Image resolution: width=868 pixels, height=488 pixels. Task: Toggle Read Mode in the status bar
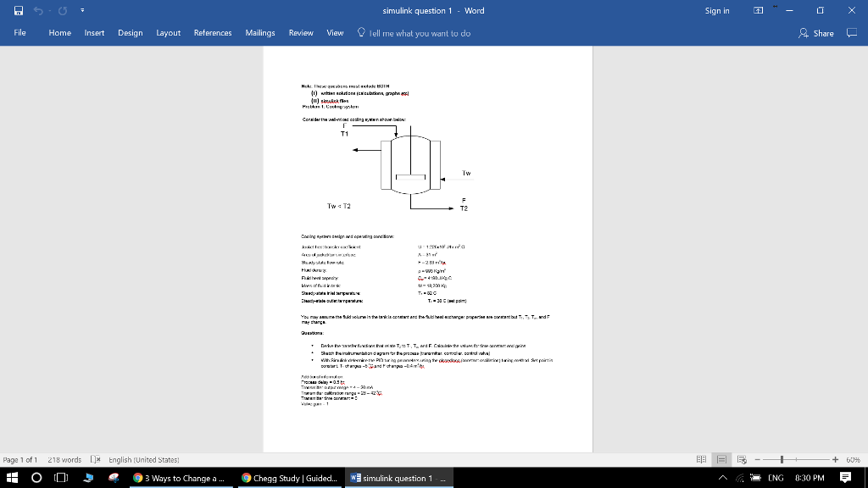(x=701, y=459)
